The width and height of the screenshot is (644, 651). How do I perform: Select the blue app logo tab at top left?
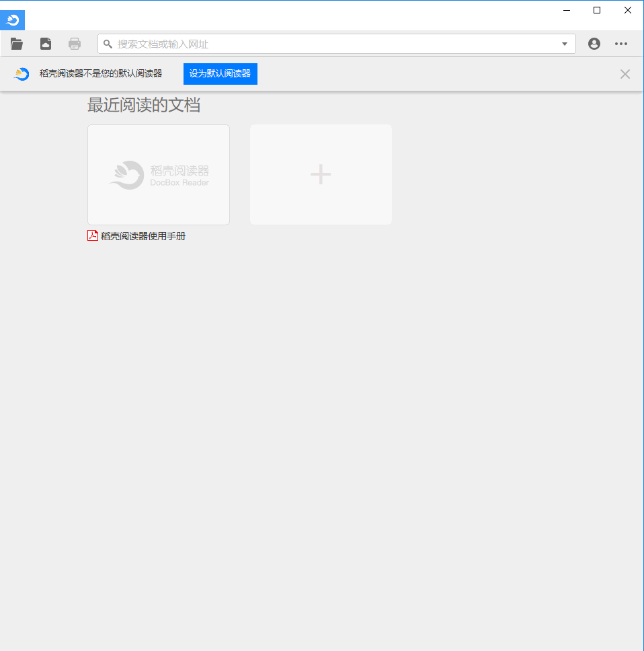click(x=12, y=20)
